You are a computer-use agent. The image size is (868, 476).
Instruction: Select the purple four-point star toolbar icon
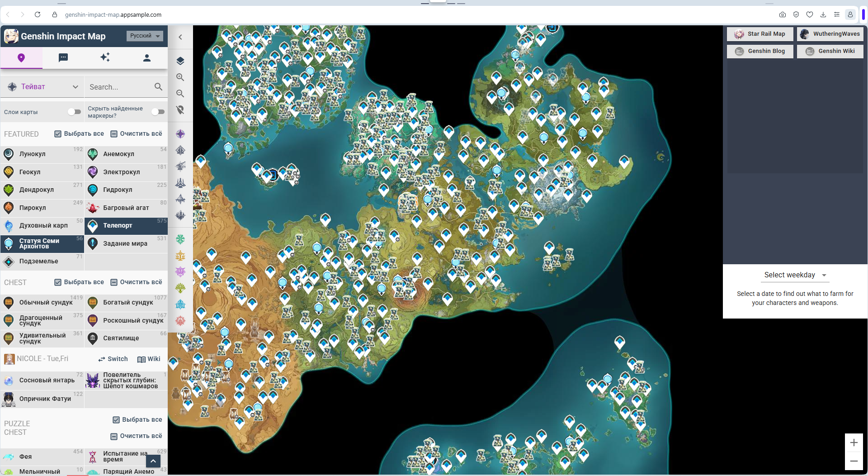pyautogui.click(x=180, y=134)
